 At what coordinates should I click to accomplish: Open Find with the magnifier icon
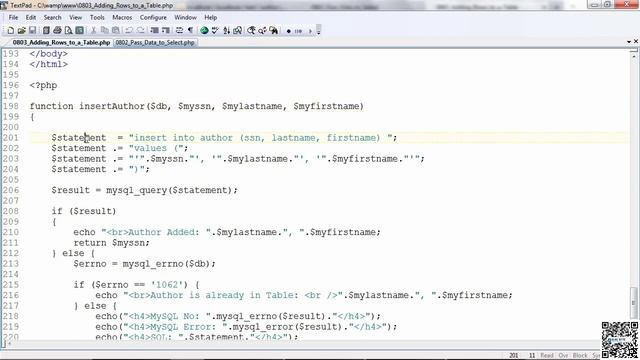click(x=251, y=31)
